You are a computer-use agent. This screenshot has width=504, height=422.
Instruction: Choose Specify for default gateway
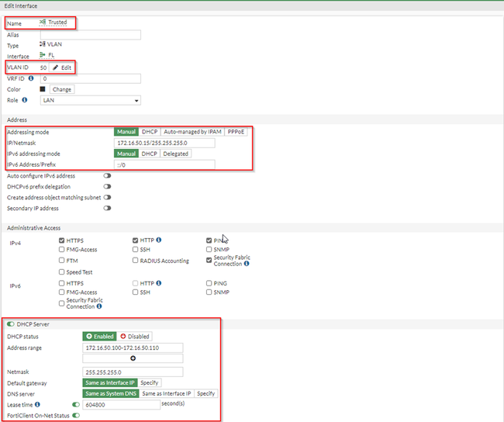tap(150, 382)
